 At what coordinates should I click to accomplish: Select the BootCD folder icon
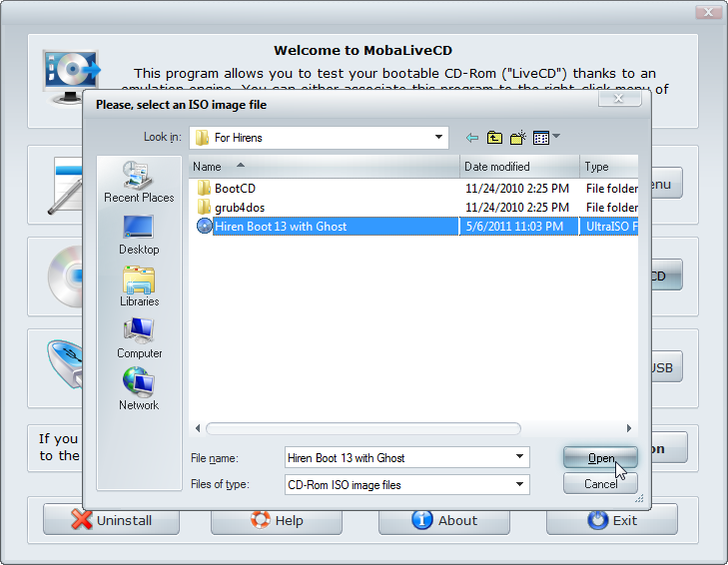coord(204,188)
